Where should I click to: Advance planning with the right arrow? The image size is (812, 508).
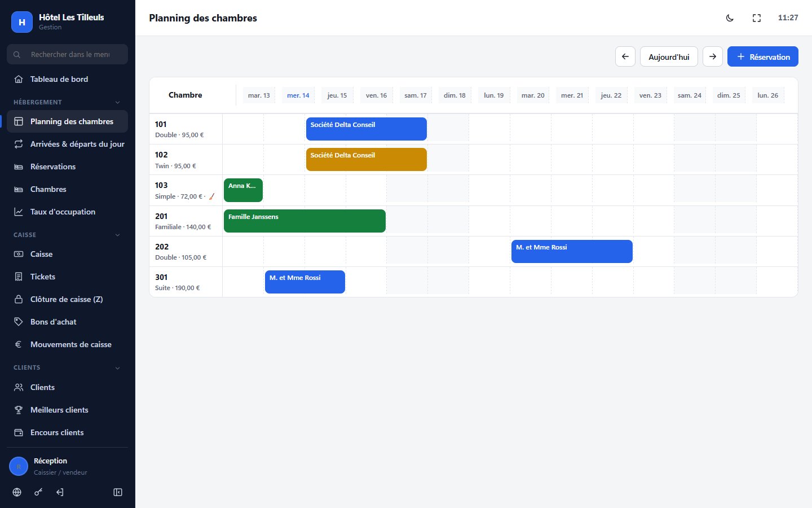coord(713,56)
